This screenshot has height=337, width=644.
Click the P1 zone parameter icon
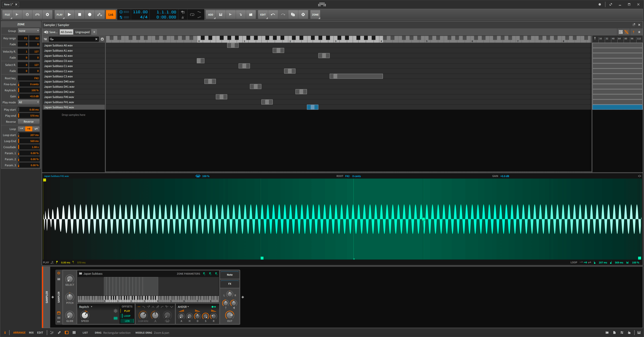click(204, 274)
